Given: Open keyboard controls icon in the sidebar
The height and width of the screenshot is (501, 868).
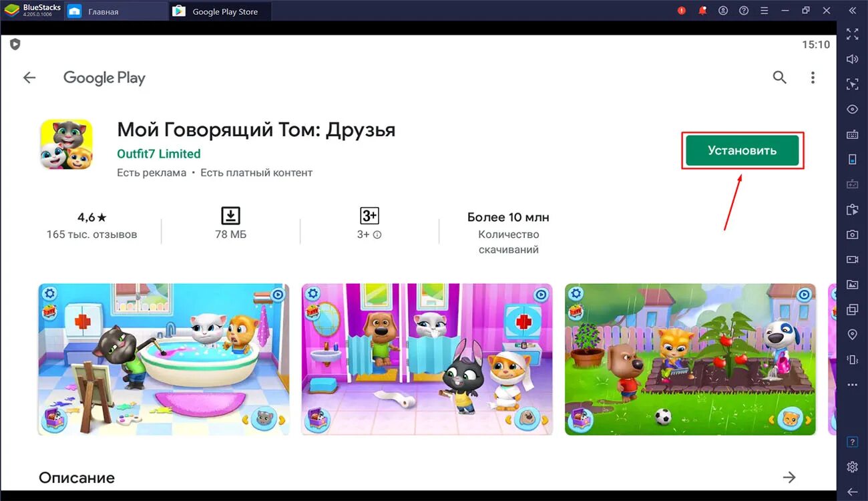Looking at the screenshot, I should point(852,134).
